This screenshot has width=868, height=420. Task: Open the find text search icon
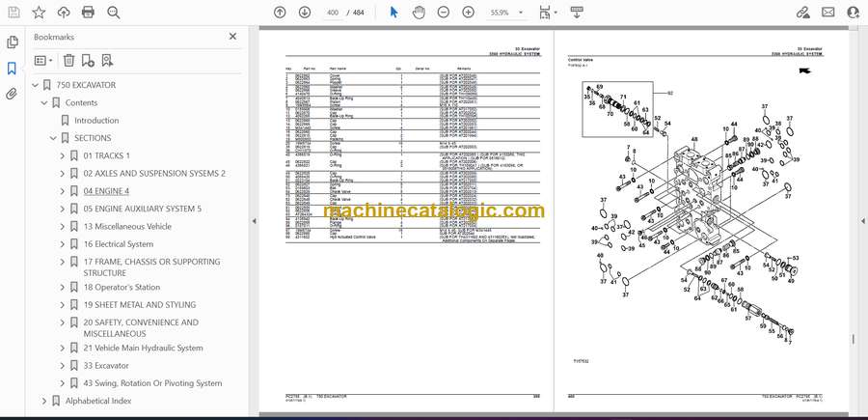114,13
